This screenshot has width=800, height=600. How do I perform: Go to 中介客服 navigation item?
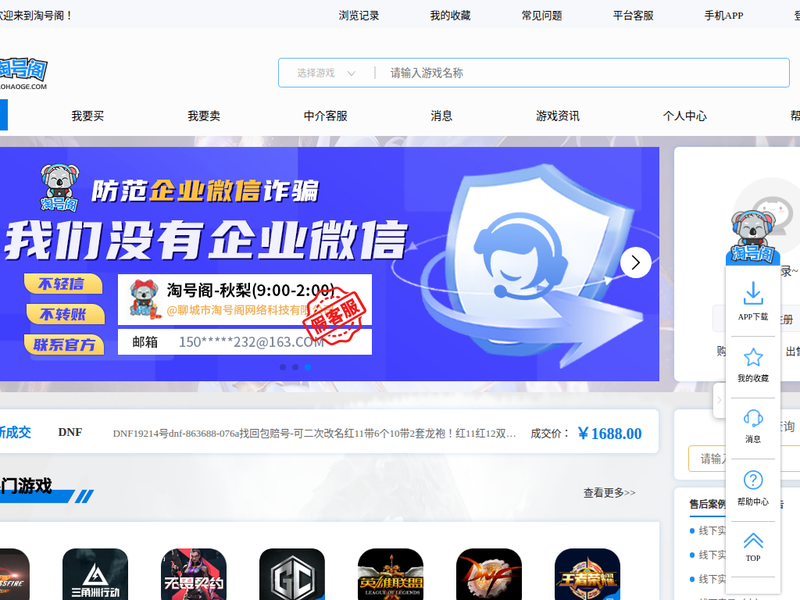click(x=326, y=116)
